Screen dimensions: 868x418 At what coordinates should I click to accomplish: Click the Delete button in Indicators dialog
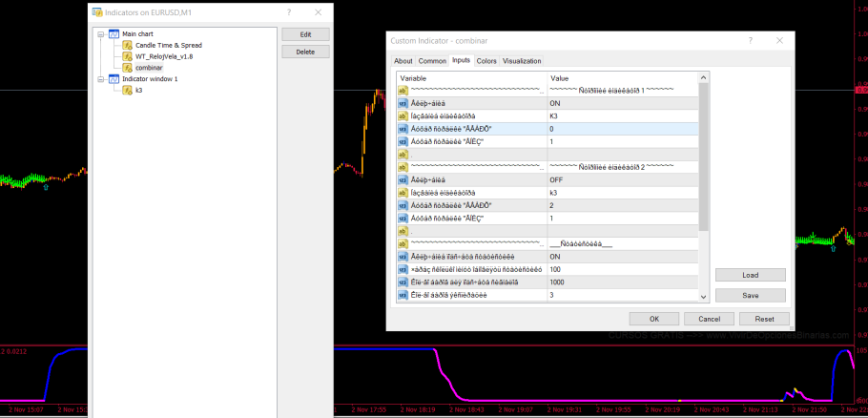(305, 52)
